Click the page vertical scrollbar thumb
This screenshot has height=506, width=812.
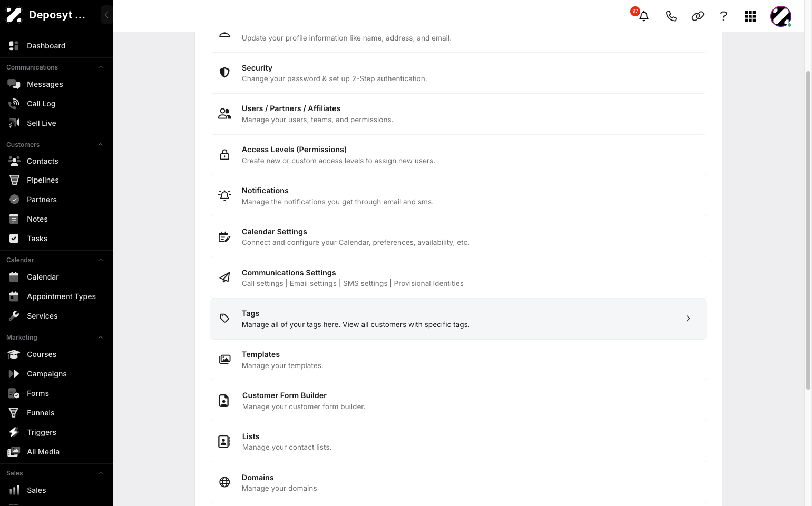tap(808, 230)
